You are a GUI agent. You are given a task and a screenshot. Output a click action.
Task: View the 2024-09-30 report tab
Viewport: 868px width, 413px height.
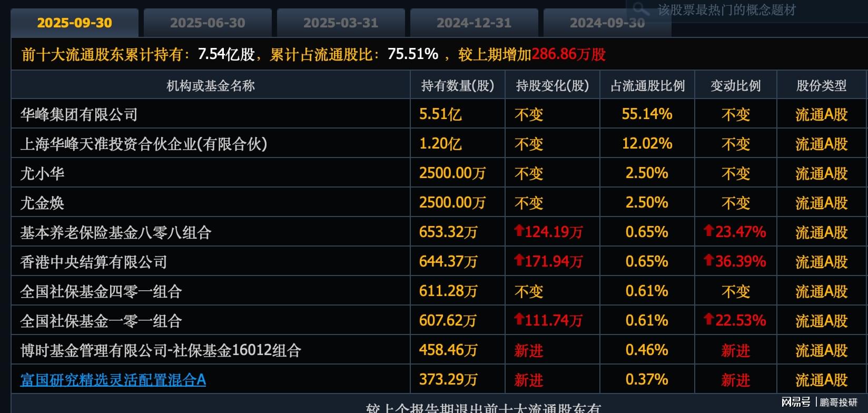click(x=607, y=23)
